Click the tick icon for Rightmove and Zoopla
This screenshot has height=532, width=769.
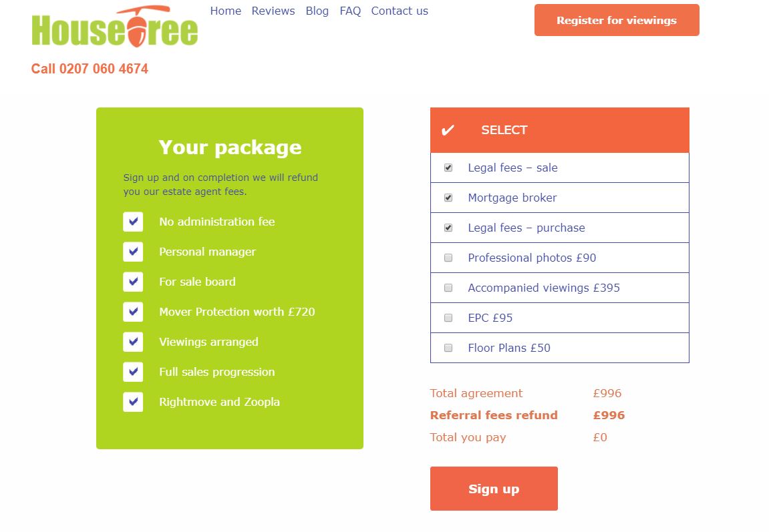[133, 402]
